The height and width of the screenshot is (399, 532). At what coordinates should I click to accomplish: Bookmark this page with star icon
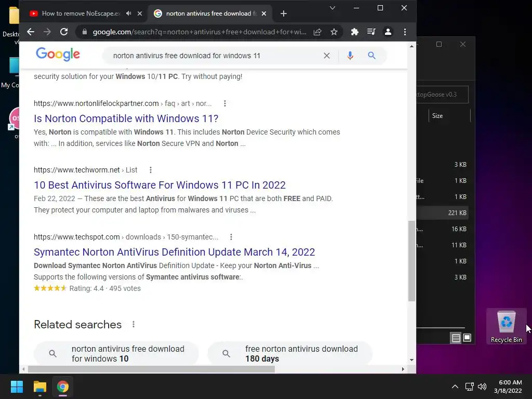[334, 32]
